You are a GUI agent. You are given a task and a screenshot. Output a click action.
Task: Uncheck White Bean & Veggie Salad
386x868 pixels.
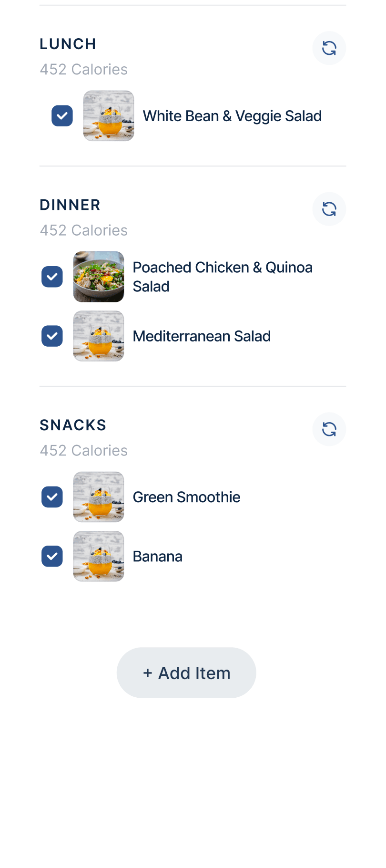62,116
